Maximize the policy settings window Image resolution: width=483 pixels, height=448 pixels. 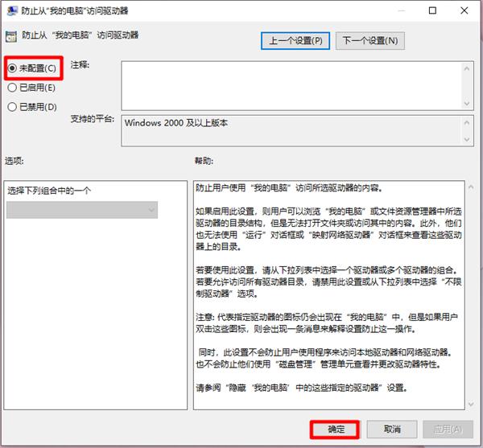point(432,11)
